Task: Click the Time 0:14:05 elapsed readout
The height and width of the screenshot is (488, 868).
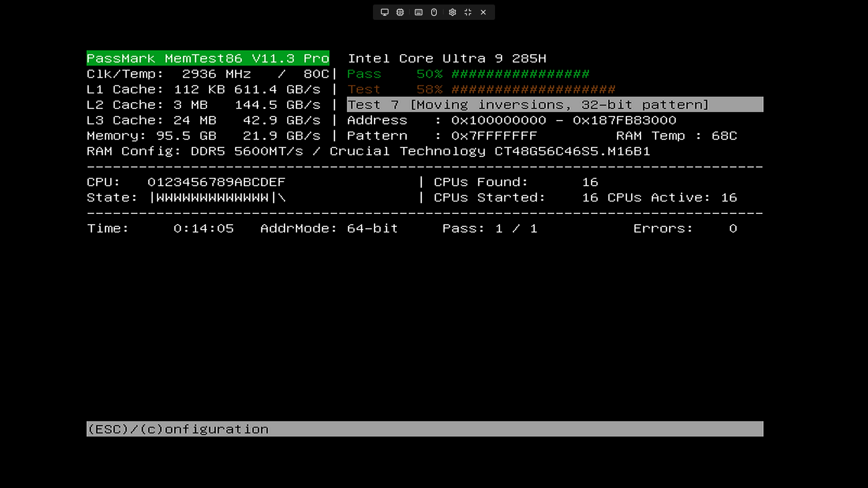Action: (x=203, y=229)
